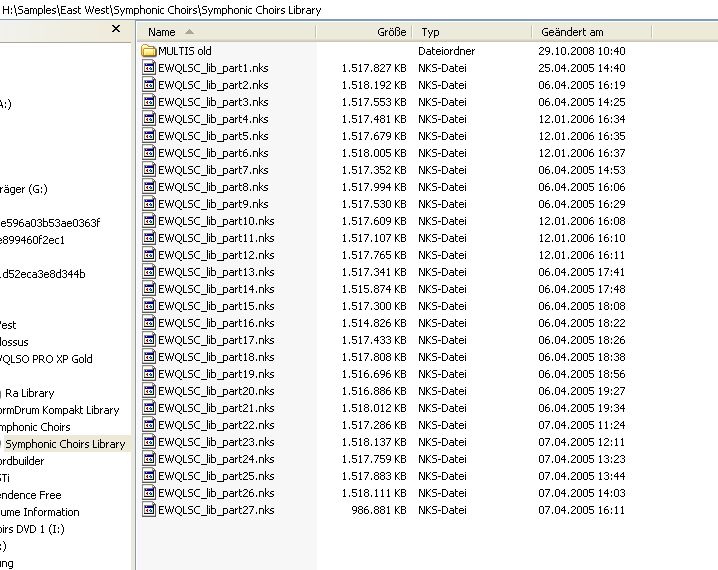The width and height of the screenshot is (718, 570).
Task: Click the date 12.01.2006 16:37
Action: coord(582,153)
